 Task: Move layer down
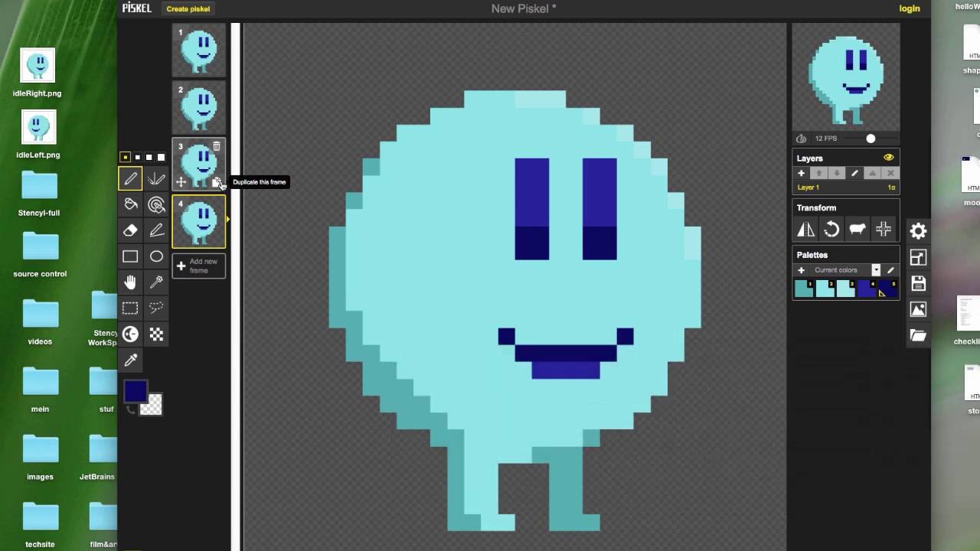click(837, 174)
